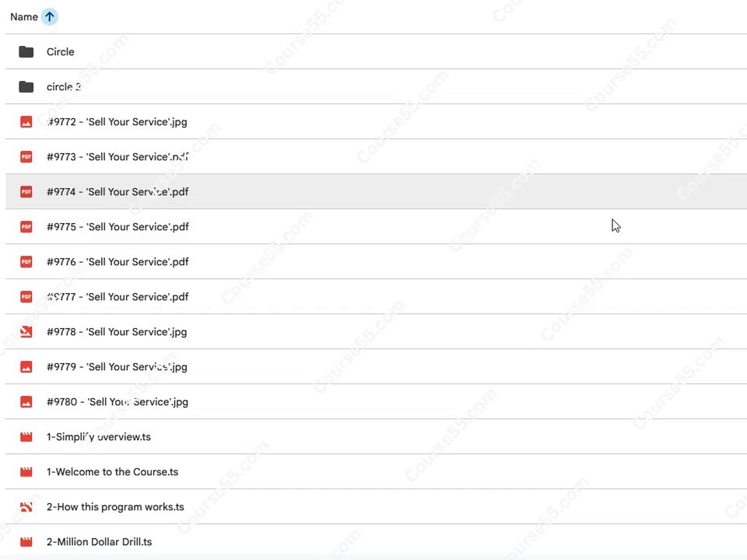Click image icon for #9778 jpg file
Image resolution: width=747 pixels, height=560 pixels.
(x=26, y=332)
